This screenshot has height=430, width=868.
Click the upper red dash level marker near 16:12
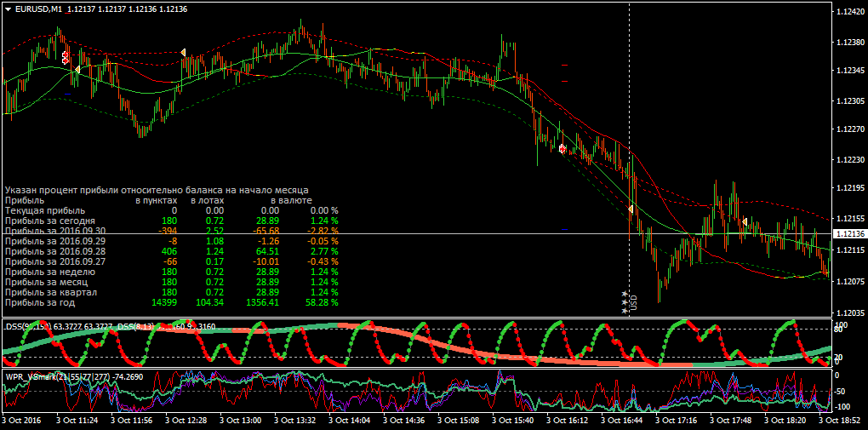(565, 66)
